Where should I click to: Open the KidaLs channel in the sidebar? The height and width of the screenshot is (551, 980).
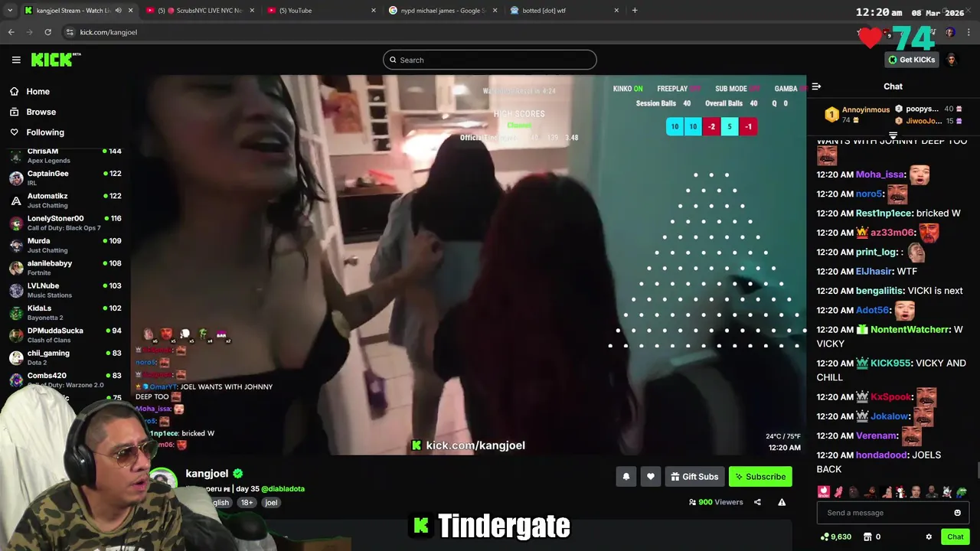click(65, 312)
